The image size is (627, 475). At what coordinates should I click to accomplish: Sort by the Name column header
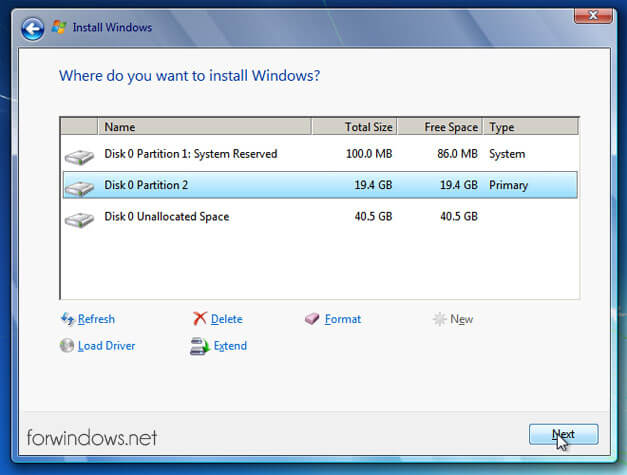(x=205, y=127)
